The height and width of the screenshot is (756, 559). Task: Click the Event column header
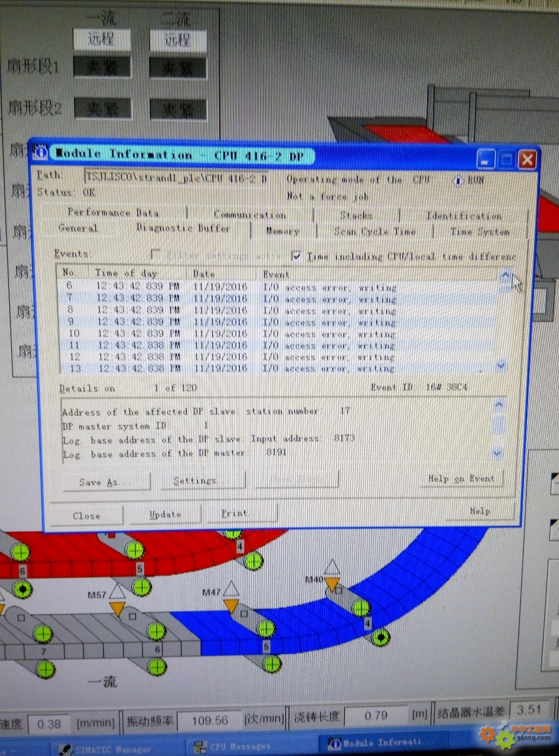click(276, 274)
